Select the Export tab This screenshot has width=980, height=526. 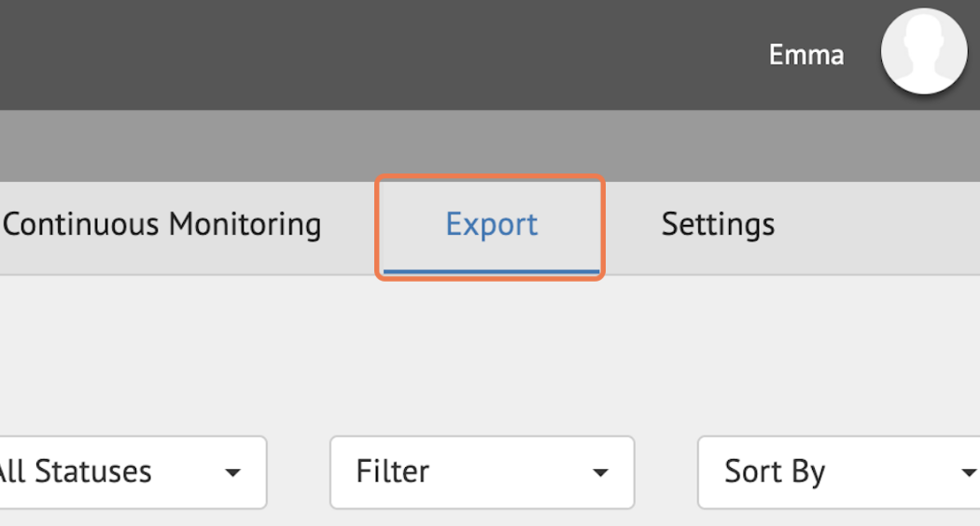pos(491,226)
